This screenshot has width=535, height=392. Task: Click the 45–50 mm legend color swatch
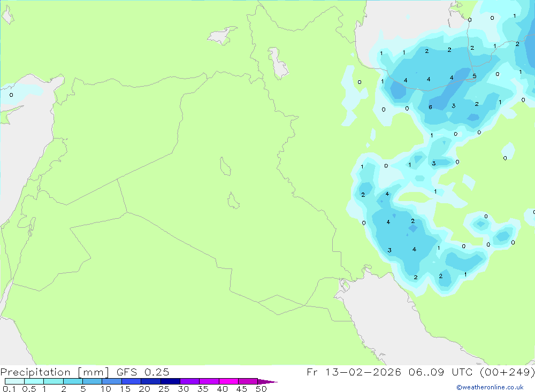pyautogui.click(x=248, y=381)
